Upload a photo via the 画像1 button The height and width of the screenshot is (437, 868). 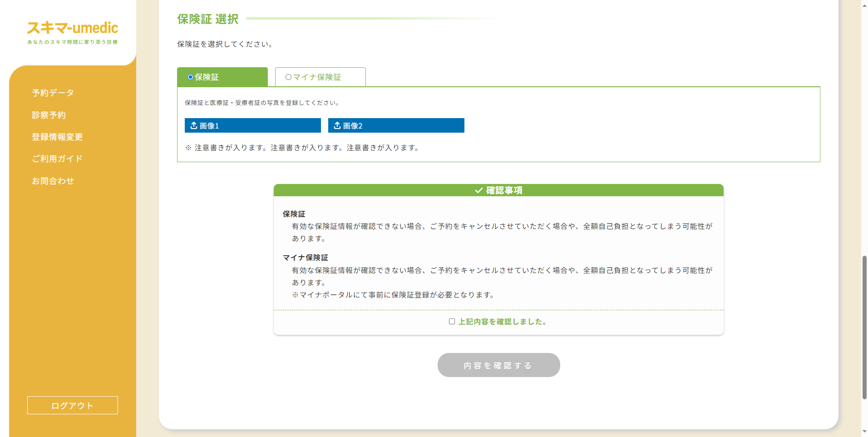coord(252,125)
